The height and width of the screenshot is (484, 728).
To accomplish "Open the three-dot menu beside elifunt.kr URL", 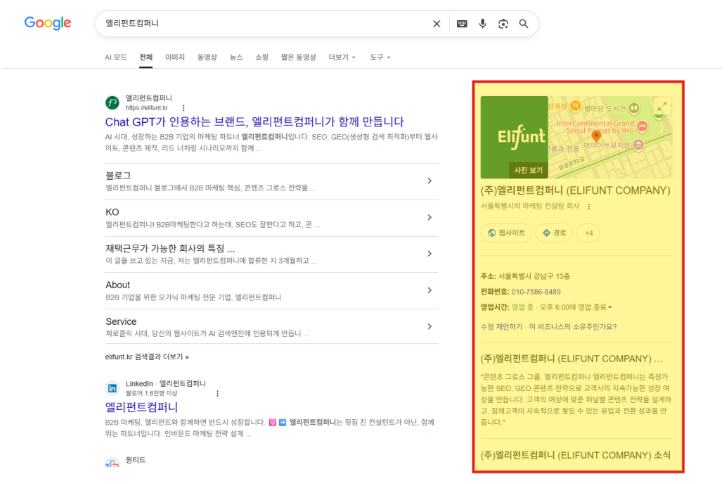I will coord(183,108).
